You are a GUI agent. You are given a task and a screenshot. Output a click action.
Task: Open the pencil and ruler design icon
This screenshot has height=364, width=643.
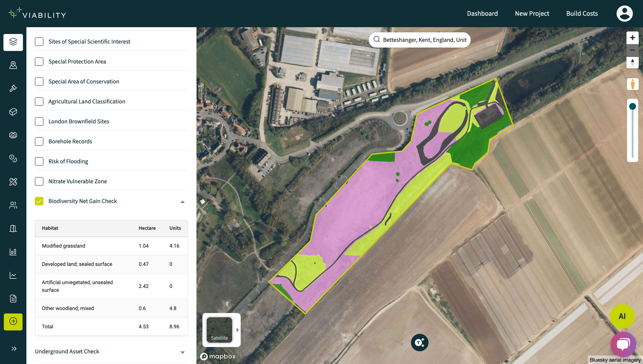(13, 182)
